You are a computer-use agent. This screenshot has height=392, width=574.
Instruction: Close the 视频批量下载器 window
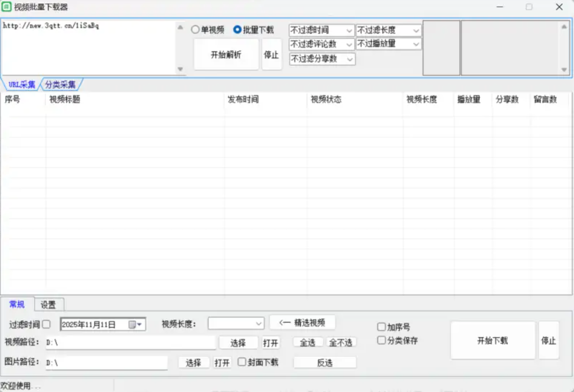[559, 7]
